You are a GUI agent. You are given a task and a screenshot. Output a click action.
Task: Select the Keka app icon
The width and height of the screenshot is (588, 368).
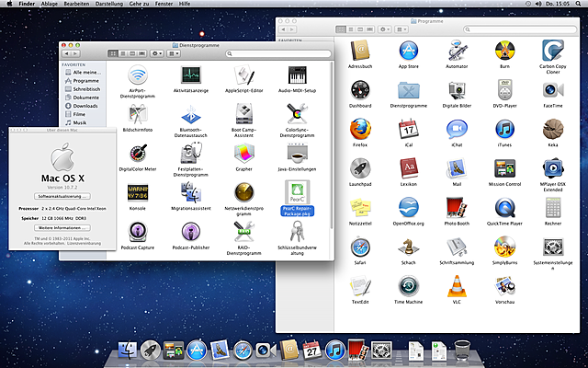pos(553,129)
